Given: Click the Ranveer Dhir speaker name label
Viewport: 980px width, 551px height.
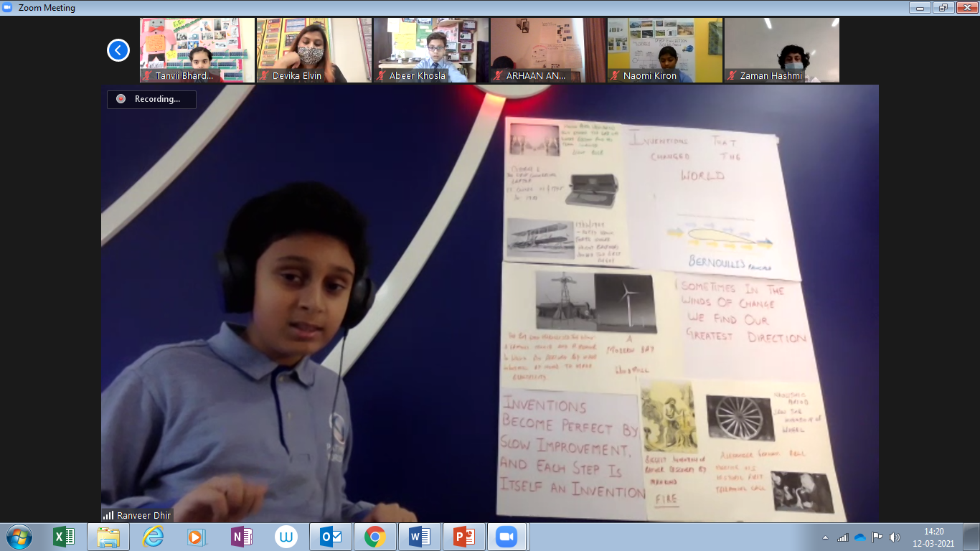Looking at the screenshot, I should coord(143,515).
